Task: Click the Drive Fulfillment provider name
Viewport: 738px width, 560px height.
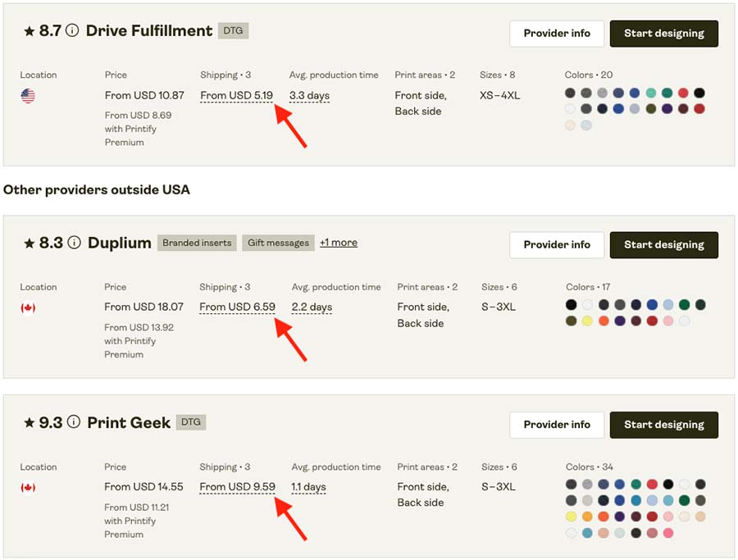Action: point(149,30)
